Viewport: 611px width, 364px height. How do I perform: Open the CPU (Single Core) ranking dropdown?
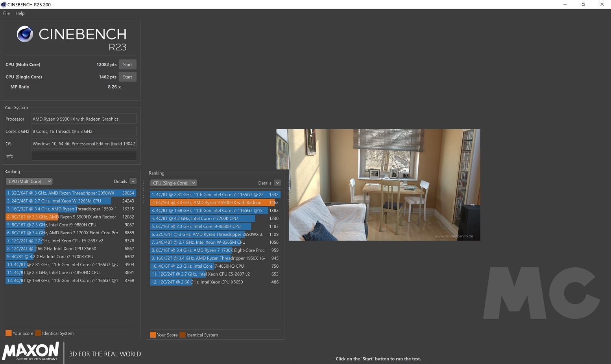pos(174,183)
